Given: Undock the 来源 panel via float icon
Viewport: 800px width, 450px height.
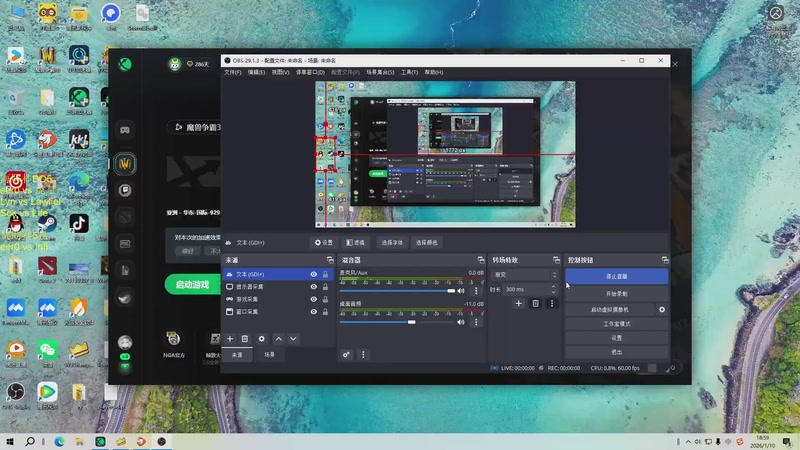Looking at the screenshot, I should (330, 260).
